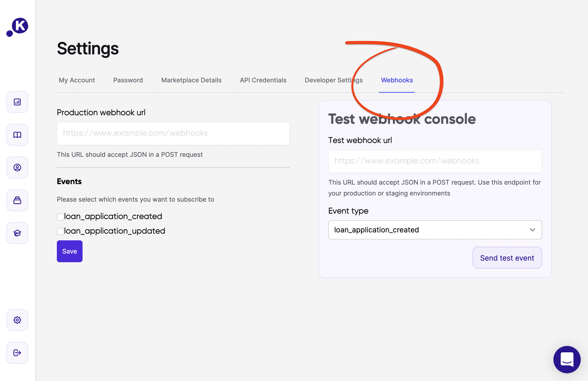Switch to the API Credentials tab
Screen dimensions: 588x381
tap(263, 80)
